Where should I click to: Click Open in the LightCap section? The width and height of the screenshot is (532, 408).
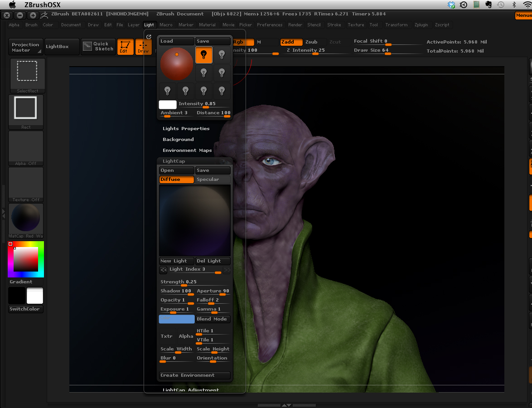click(176, 170)
